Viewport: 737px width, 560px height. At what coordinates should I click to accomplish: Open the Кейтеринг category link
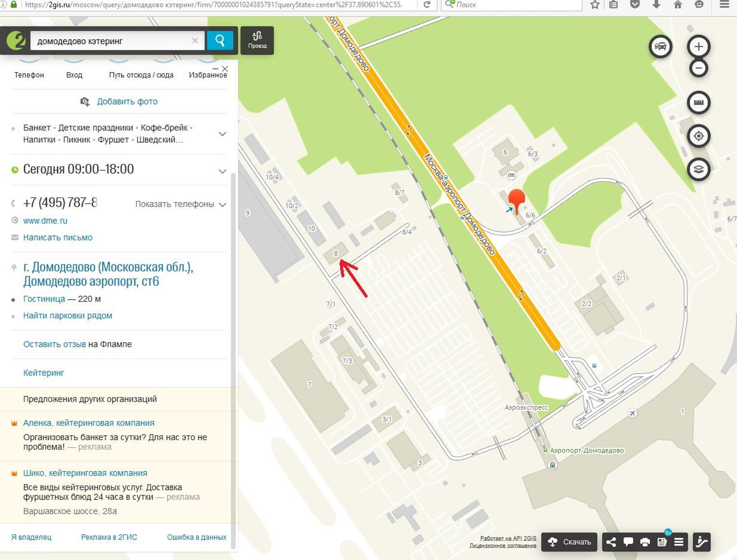(x=43, y=373)
